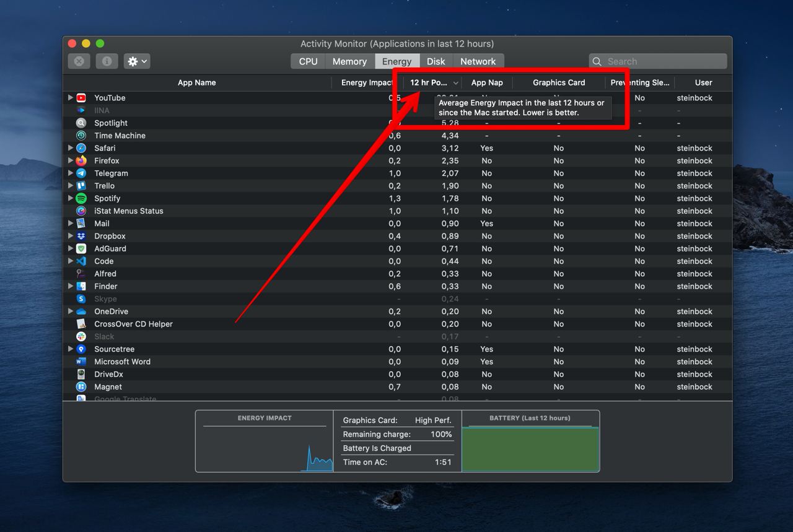
Task: Switch to the Memory tab
Action: click(349, 61)
